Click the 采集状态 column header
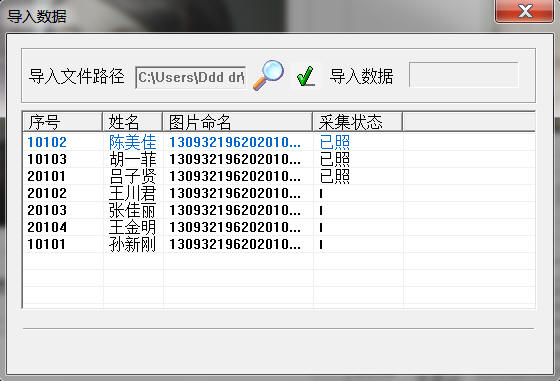This screenshot has height=381, width=560. (358, 122)
